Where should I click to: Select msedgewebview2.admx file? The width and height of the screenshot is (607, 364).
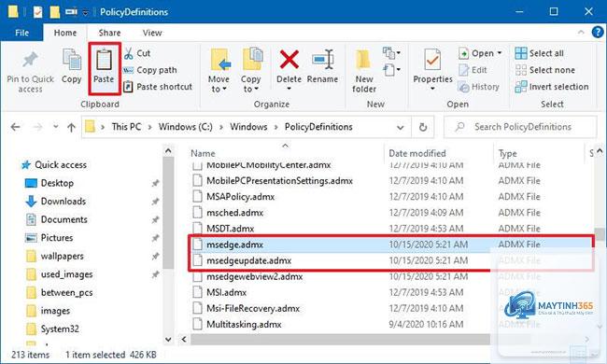247,276
